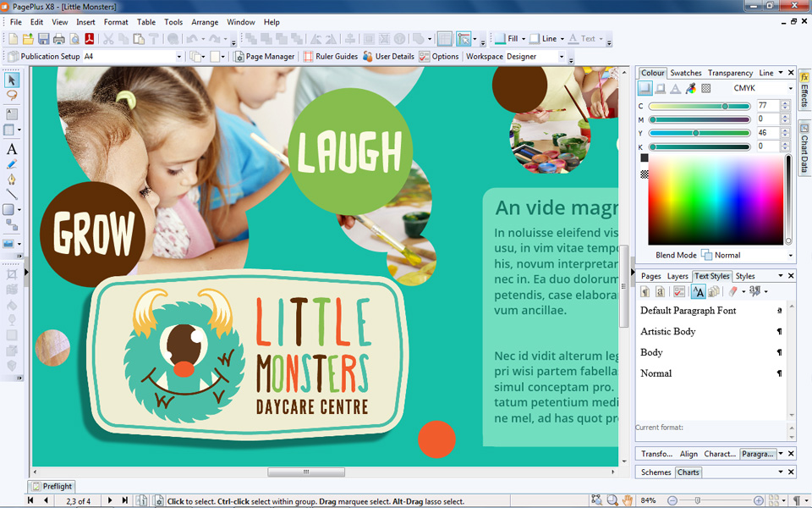812x508 pixels.
Task: Toggle the clean design grid view button
Action: point(444,39)
